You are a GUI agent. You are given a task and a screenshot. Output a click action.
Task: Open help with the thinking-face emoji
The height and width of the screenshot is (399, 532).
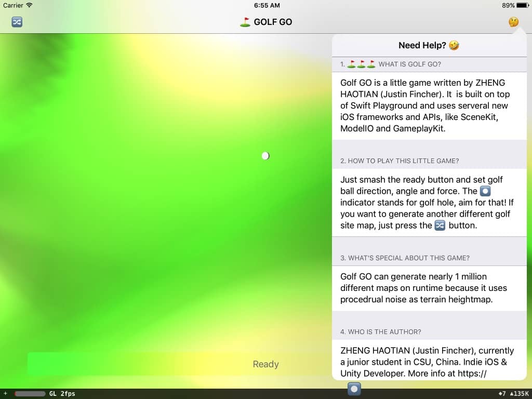pos(514,22)
